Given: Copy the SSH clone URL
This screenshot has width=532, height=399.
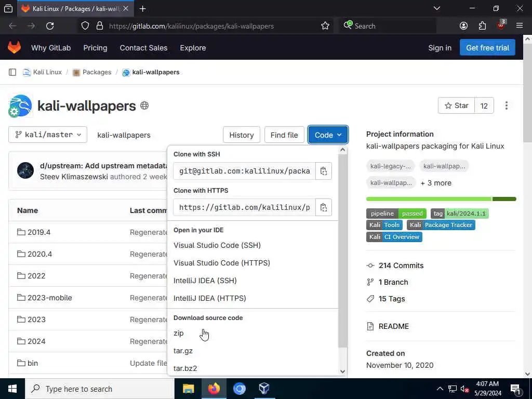Looking at the screenshot, I should [324, 171].
